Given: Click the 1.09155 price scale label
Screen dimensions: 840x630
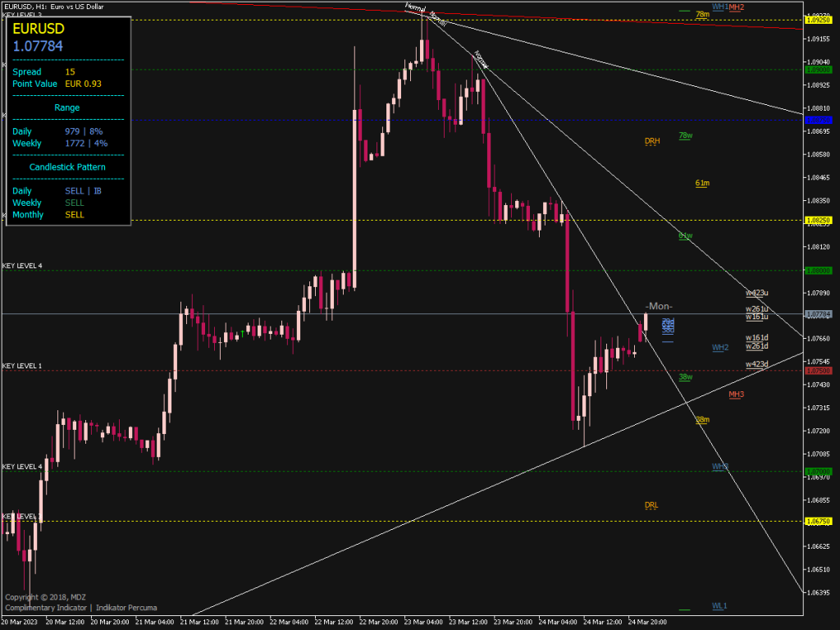Looking at the screenshot, I should 819,39.
